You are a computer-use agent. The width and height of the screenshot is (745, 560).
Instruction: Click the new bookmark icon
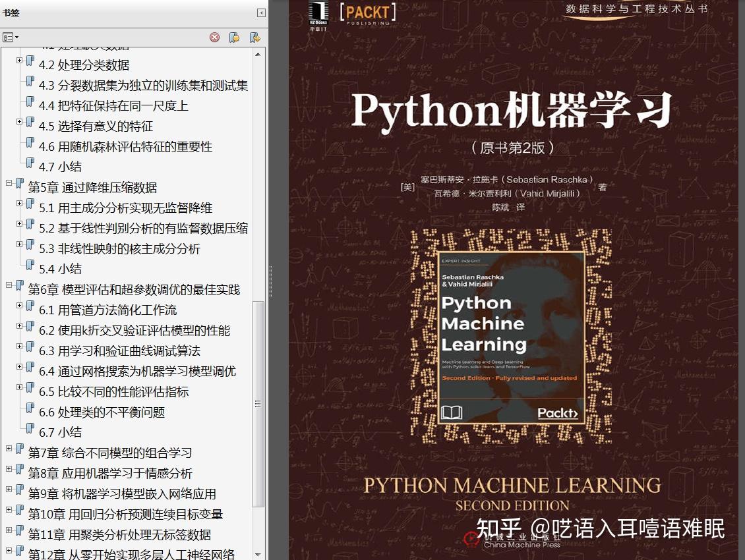click(234, 38)
